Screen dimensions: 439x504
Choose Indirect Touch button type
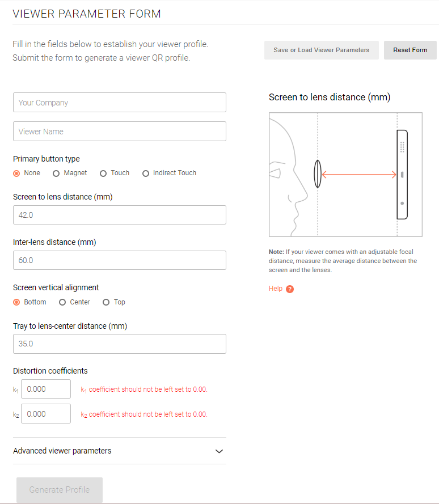(146, 173)
